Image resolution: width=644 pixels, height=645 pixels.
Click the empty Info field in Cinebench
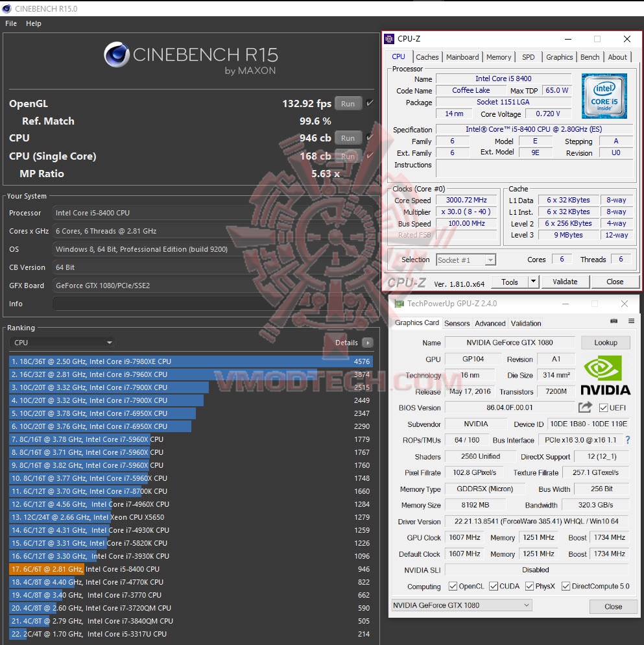(213, 304)
